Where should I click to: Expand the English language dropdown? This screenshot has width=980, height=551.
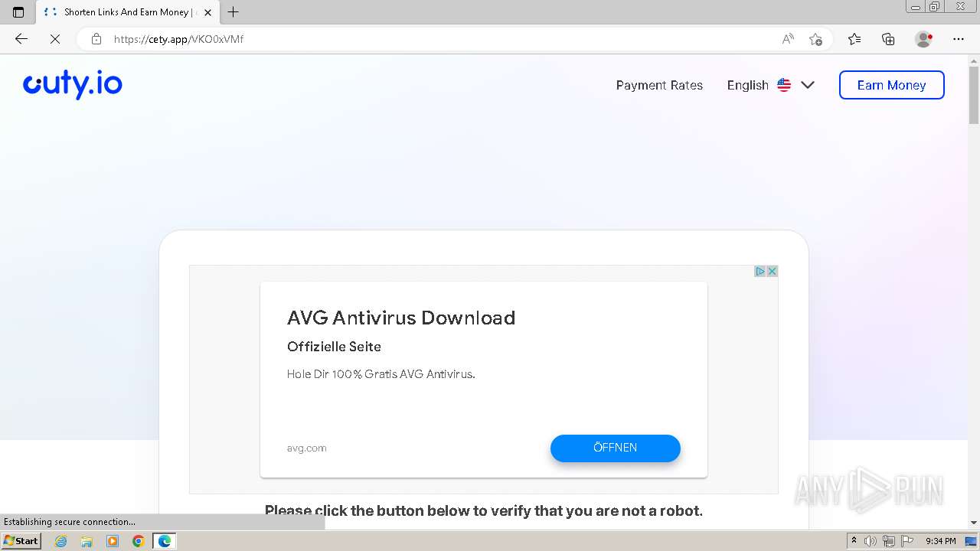click(770, 85)
